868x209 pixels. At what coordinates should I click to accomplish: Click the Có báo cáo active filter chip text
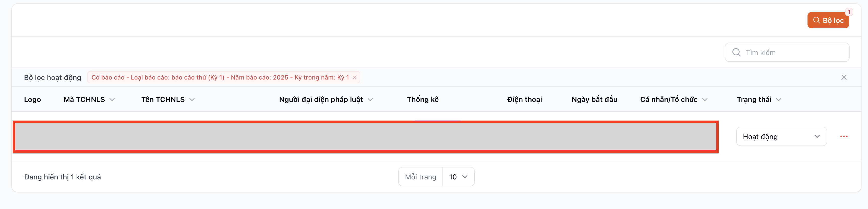(220, 77)
